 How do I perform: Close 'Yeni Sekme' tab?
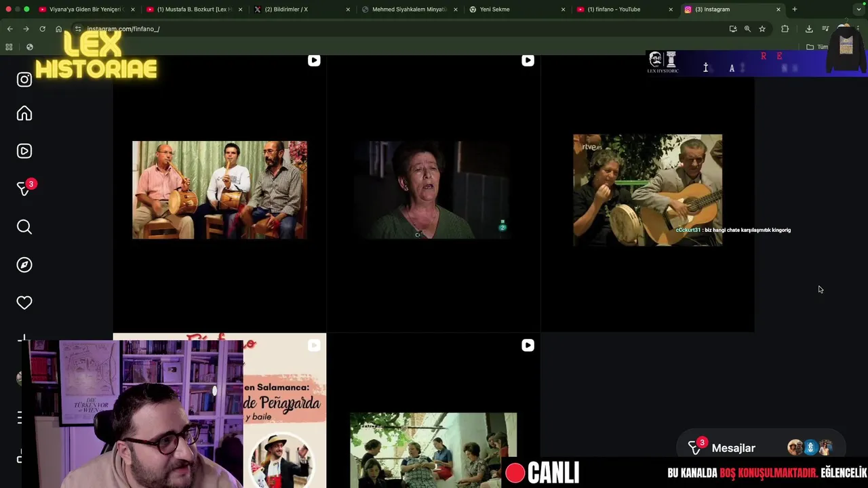(563, 9)
